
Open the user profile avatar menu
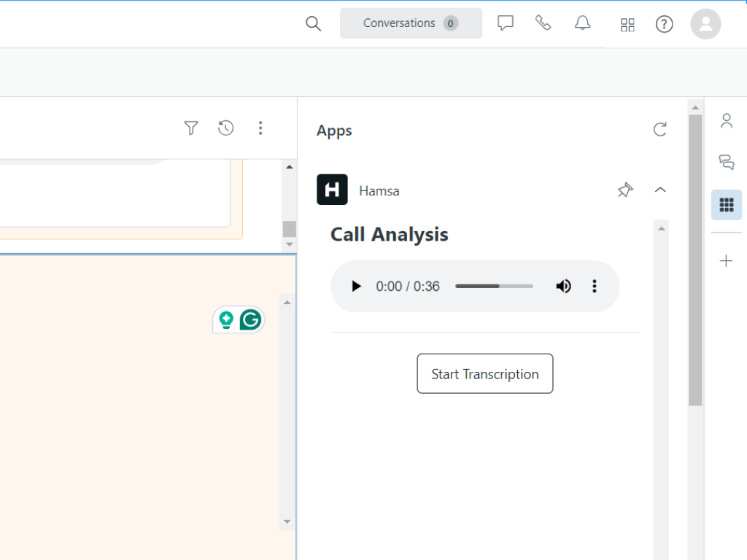pos(705,24)
